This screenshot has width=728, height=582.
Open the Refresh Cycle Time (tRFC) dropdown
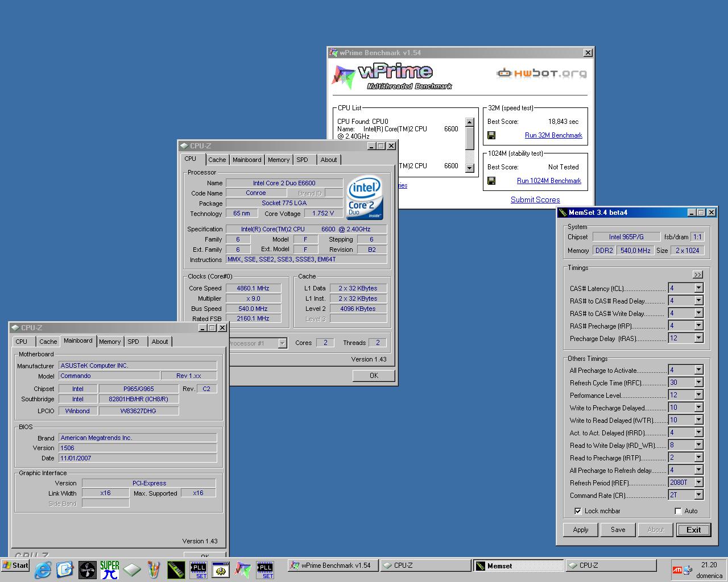point(698,383)
